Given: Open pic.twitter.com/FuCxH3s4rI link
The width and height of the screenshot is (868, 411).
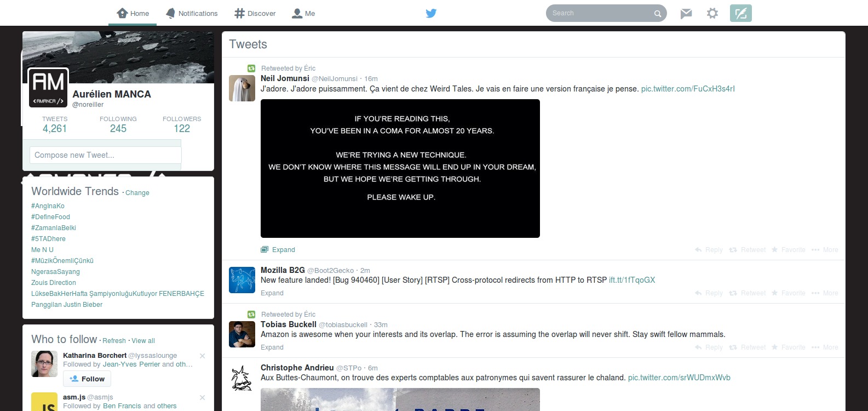Looking at the screenshot, I should pyautogui.click(x=688, y=89).
